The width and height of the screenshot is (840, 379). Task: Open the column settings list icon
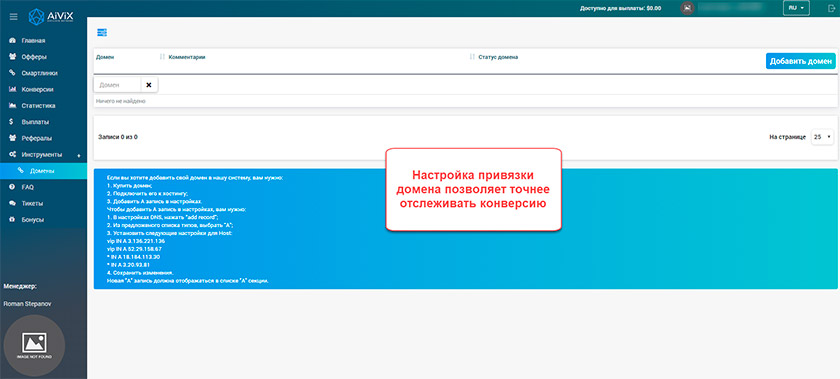click(102, 33)
